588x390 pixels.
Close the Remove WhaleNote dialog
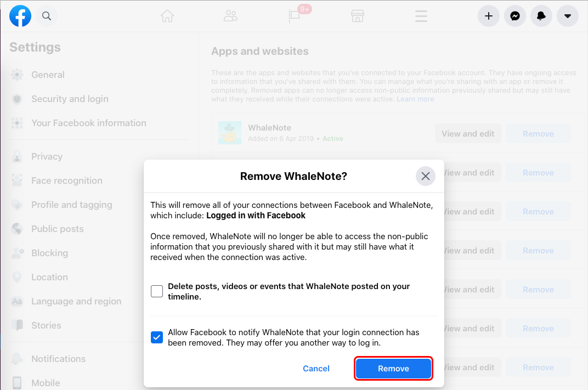point(425,176)
